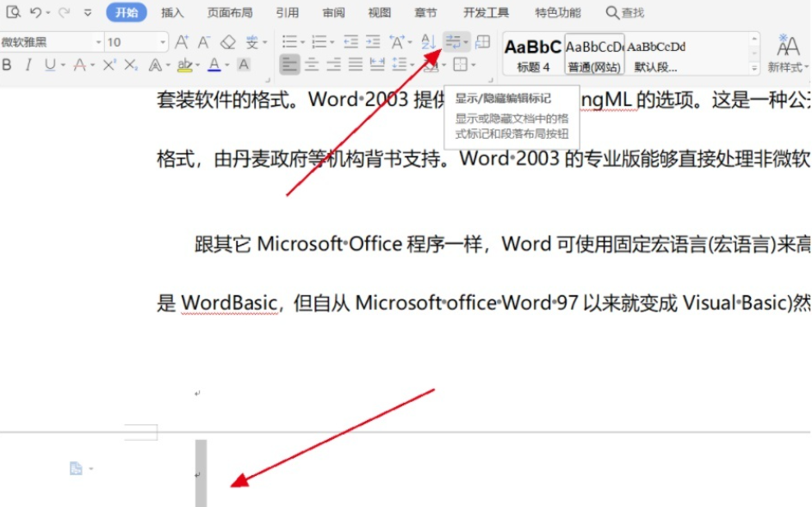
Task: Click the 新样式 button
Action: [787, 53]
